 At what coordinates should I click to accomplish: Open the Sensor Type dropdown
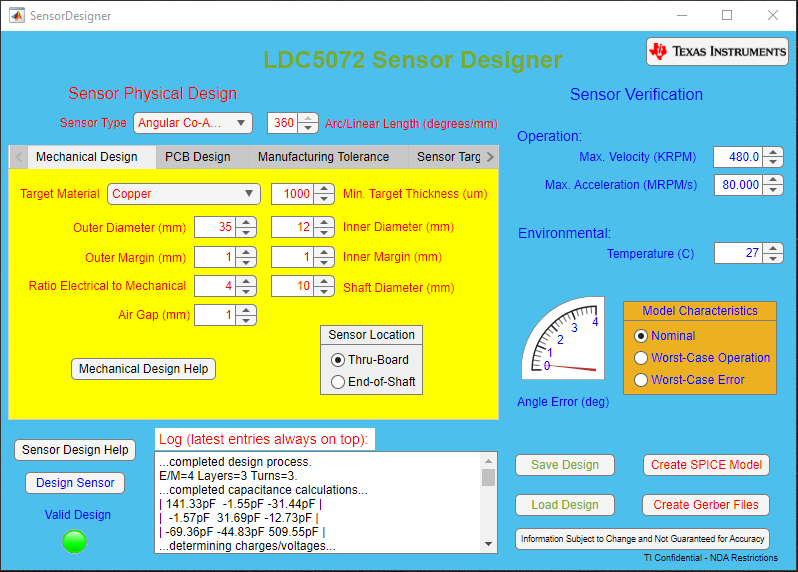pos(193,123)
